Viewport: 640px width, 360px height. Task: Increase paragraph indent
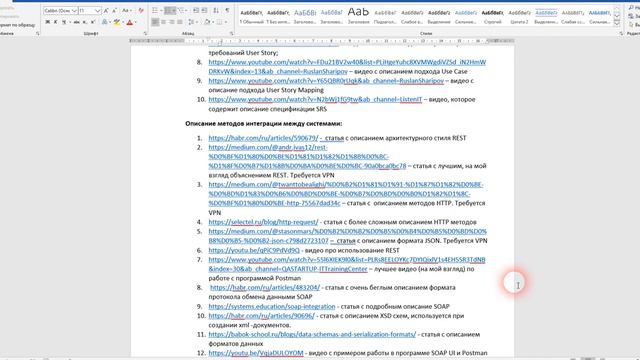click(x=204, y=11)
